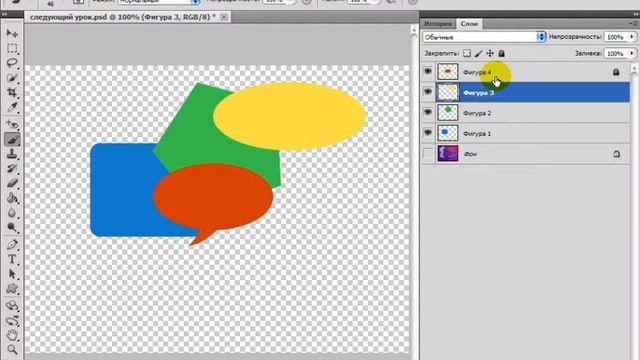
Task: Select the Path Selection tool
Action: pyautogui.click(x=12, y=274)
